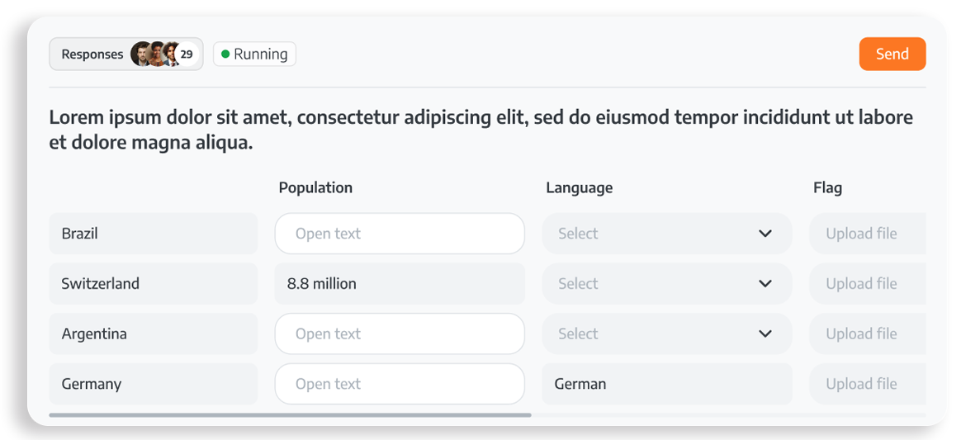Select the Switzerland row label
Viewport: 980px width, 440px height.
153,284
